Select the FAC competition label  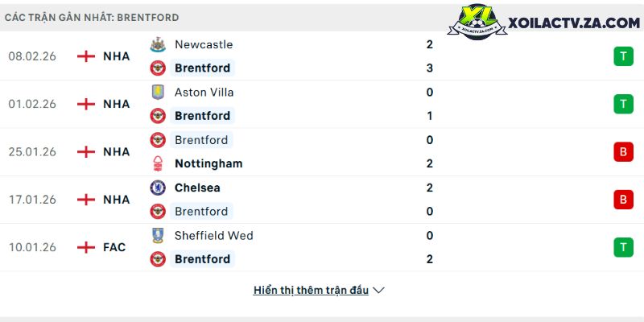point(114,247)
